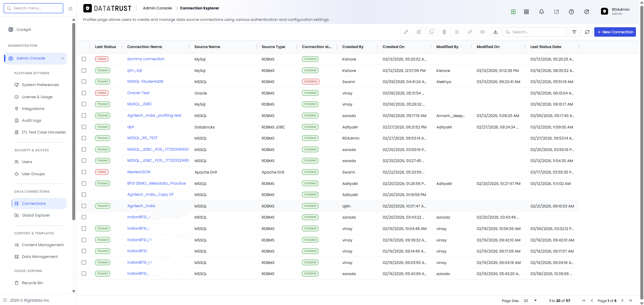The width and height of the screenshot is (644, 305).
Task: Click the download icon in the toolbar
Action: pyautogui.click(x=495, y=32)
